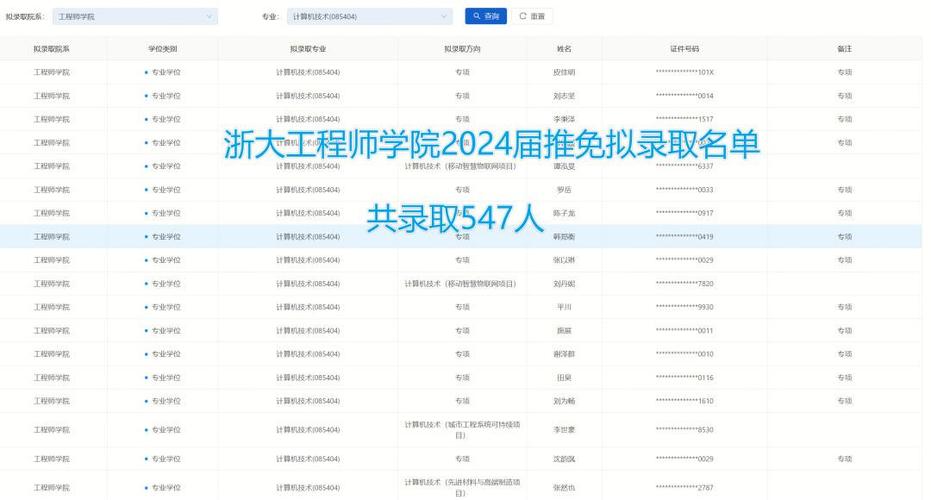Select the ID cell ending in 7820
Image resolution: width=931 pixels, height=500 pixels.
coord(685,284)
